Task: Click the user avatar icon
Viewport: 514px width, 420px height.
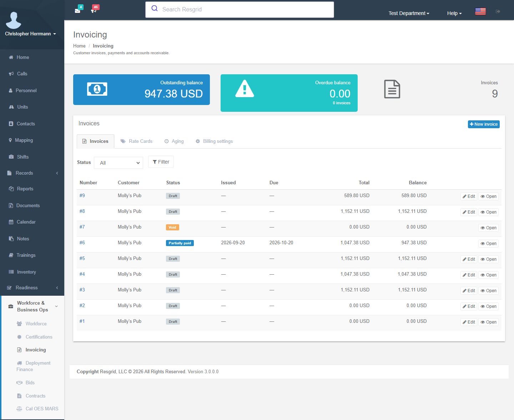Action: coord(14,20)
